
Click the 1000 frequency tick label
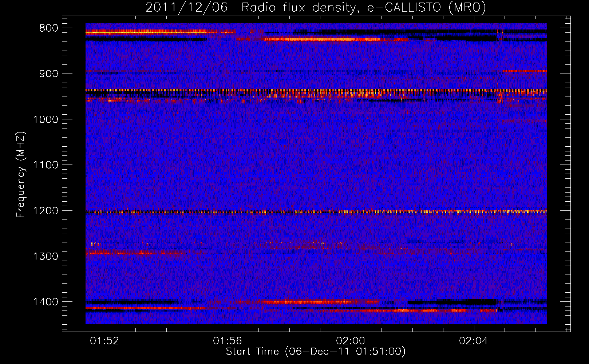[x=46, y=119]
